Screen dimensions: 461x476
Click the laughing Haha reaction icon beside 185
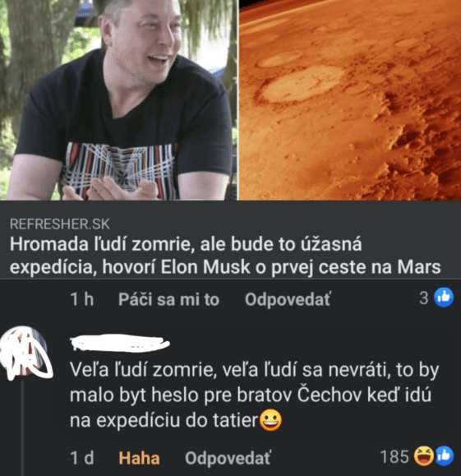click(x=424, y=456)
